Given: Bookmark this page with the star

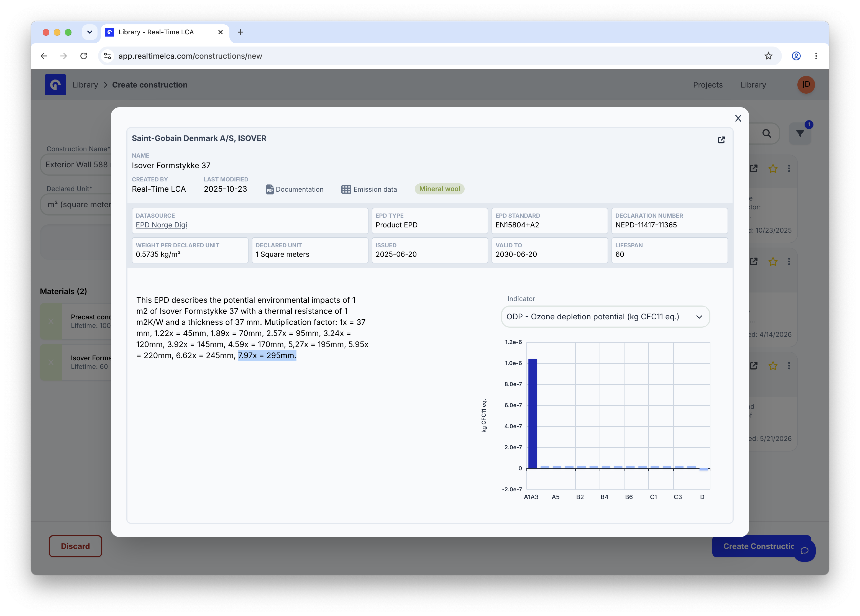Looking at the screenshot, I should pos(768,56).
